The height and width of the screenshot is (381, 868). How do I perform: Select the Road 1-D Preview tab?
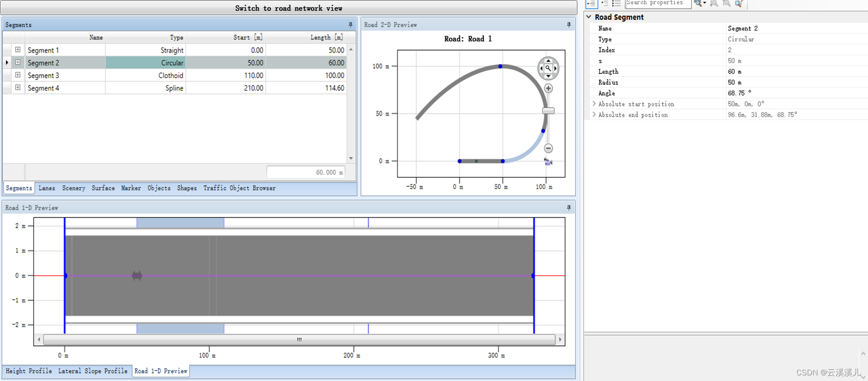tap(161, 371)
